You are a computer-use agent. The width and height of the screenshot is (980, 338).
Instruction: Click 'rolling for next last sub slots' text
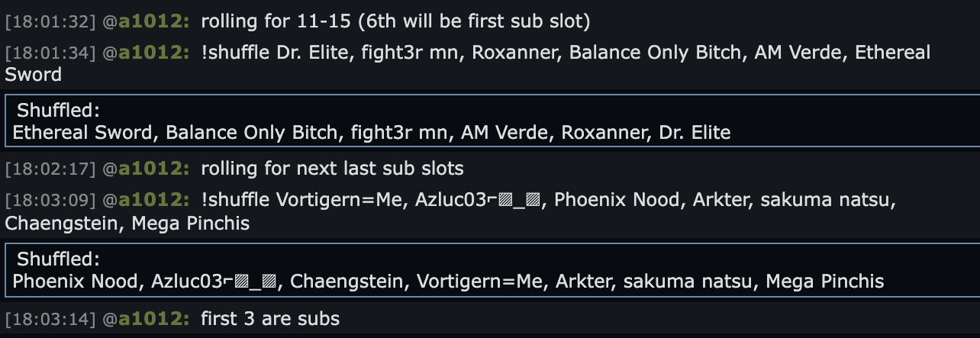pyautogui.click(x=332, y=168)
